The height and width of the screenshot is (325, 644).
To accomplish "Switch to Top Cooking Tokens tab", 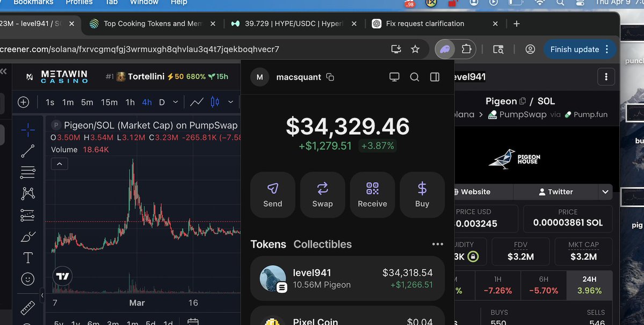I will tap(153, 24).
